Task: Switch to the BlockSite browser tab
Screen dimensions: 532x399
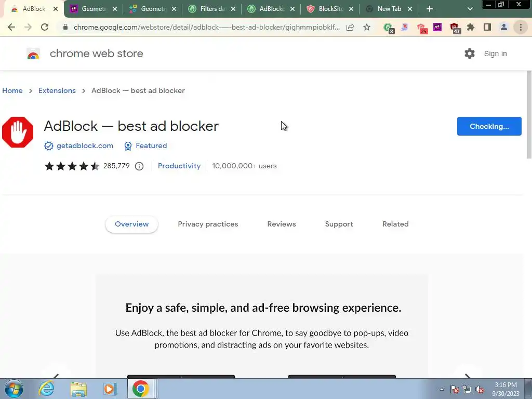Action: (x=330, y=9)
